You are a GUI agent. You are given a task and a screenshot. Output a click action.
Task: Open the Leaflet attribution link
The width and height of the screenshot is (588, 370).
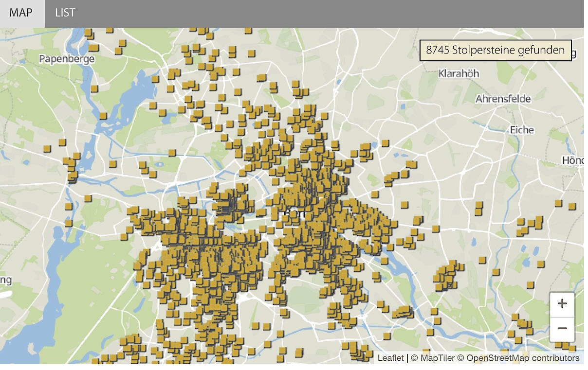pos(390,358)
